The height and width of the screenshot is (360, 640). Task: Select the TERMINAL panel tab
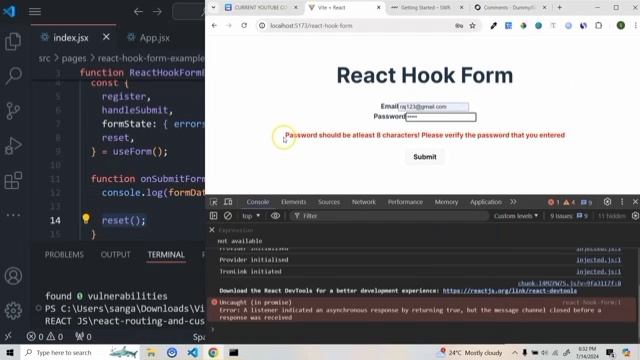tap(166, 254)
